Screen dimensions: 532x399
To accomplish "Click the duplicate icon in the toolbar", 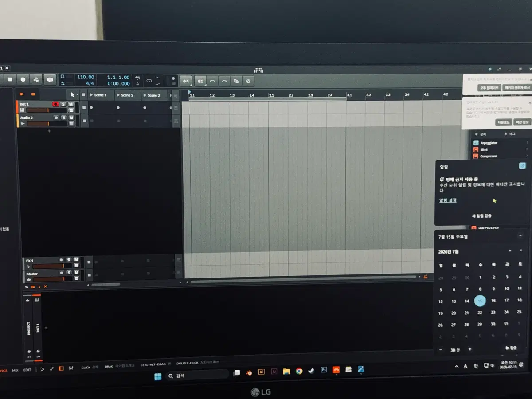I will [x=236, y=81].
